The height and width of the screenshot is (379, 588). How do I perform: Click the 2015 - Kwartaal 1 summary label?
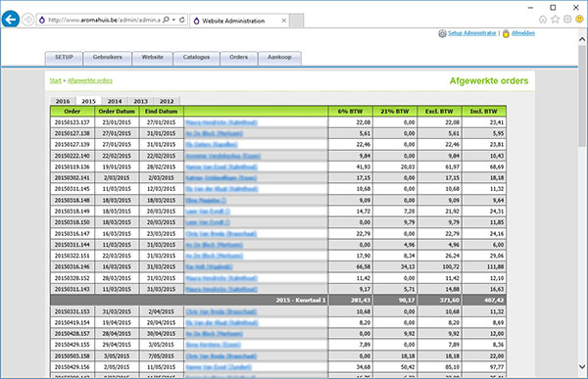click(301, 301)
